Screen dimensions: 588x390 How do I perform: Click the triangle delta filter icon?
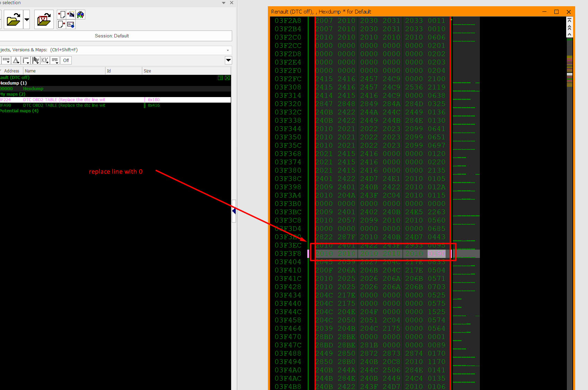(16, 60)
